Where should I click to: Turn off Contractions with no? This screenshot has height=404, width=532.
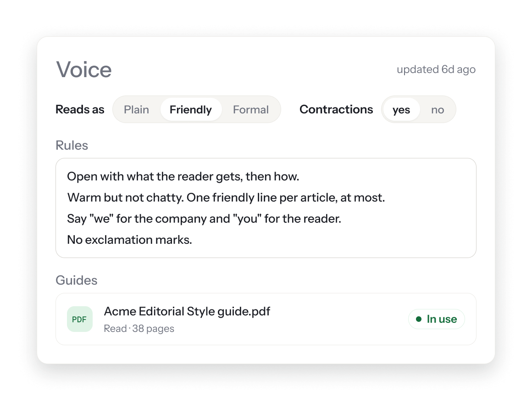pyautogui.click(x=438, y=110)
